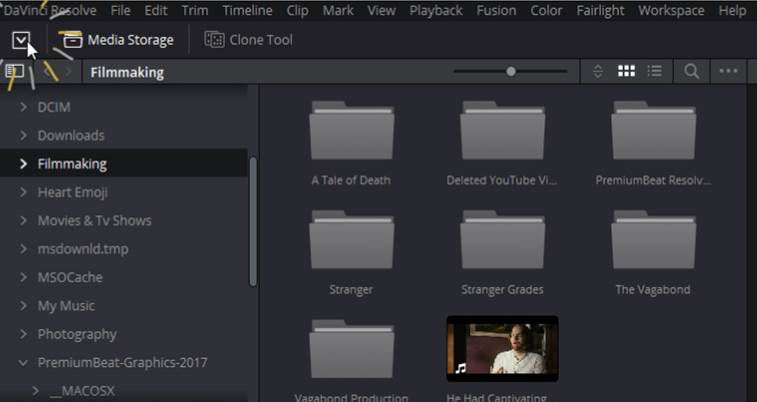Select msdownld.tmp in the folder tree

[x=83, y=249]
